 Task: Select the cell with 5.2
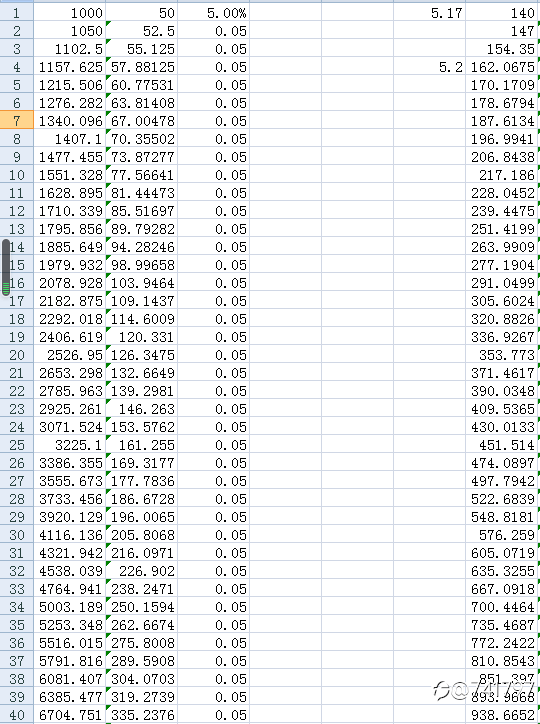(430, 66)
